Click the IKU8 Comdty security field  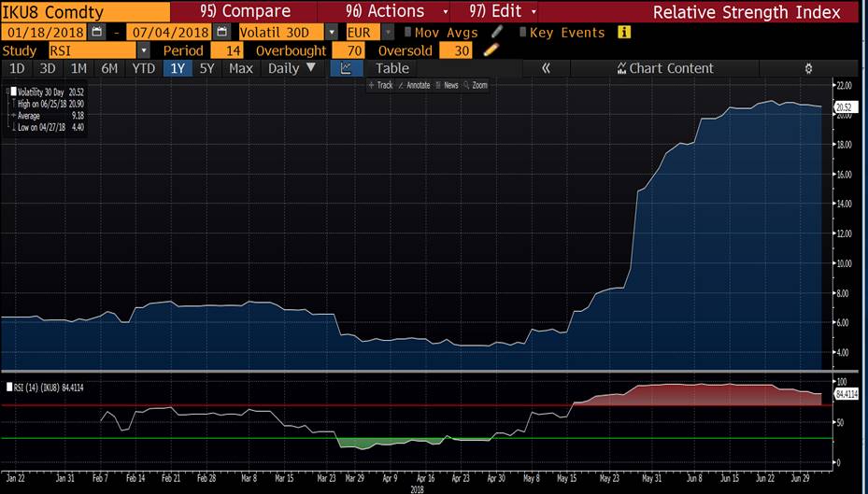point(85,11)
